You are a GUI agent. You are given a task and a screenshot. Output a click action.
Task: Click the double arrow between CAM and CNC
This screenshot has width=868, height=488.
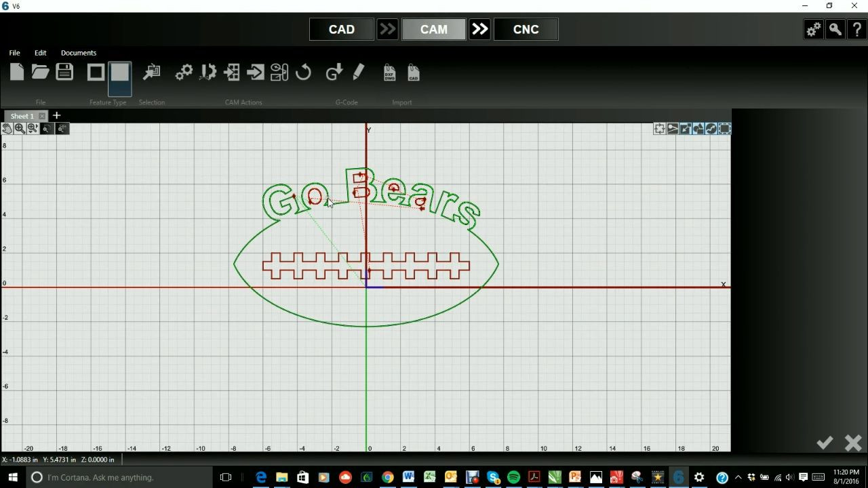pos(480,29)
